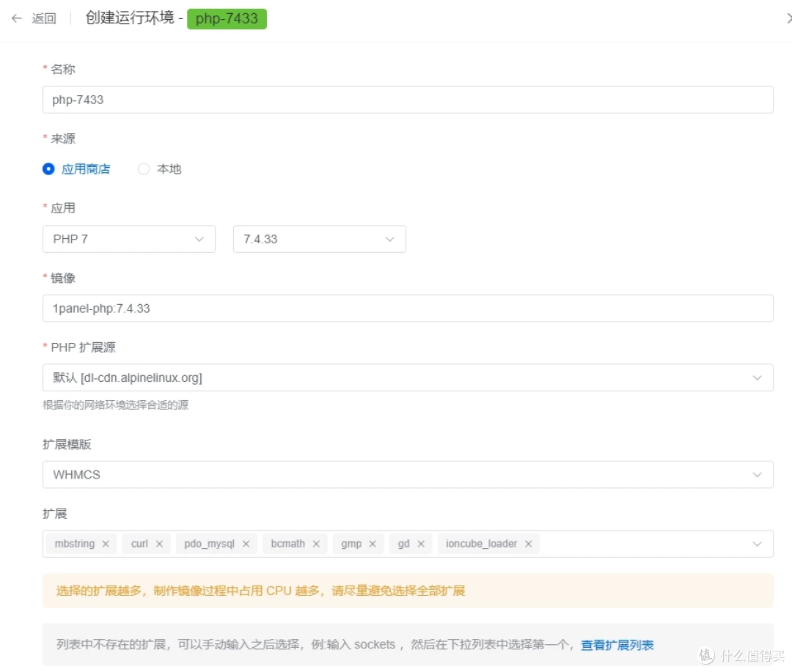Open the 查看扩展列表 link
The image size is (792, 672).
617,645
